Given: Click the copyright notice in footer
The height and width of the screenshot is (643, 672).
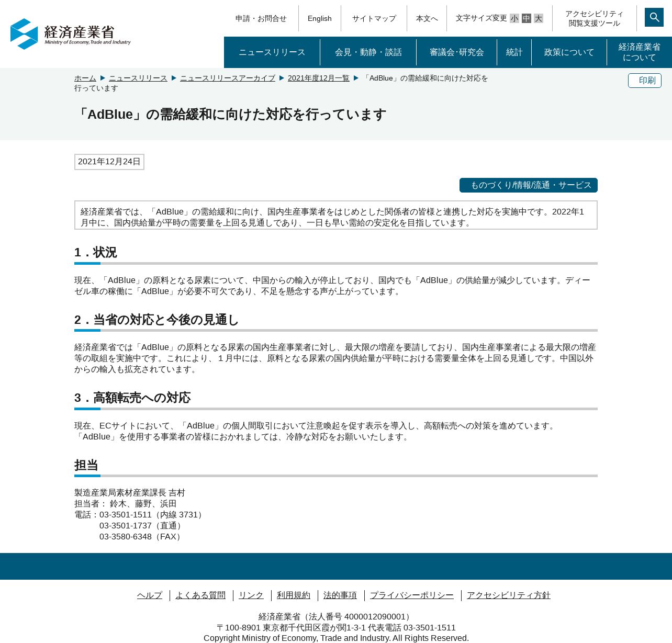Looking at the screenshot, I should coord(336,638).
